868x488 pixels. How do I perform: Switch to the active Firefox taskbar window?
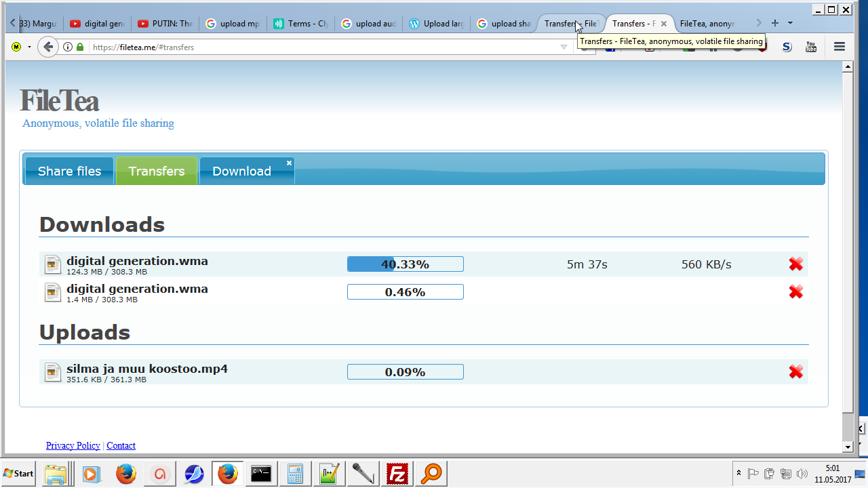coord(228,474)
